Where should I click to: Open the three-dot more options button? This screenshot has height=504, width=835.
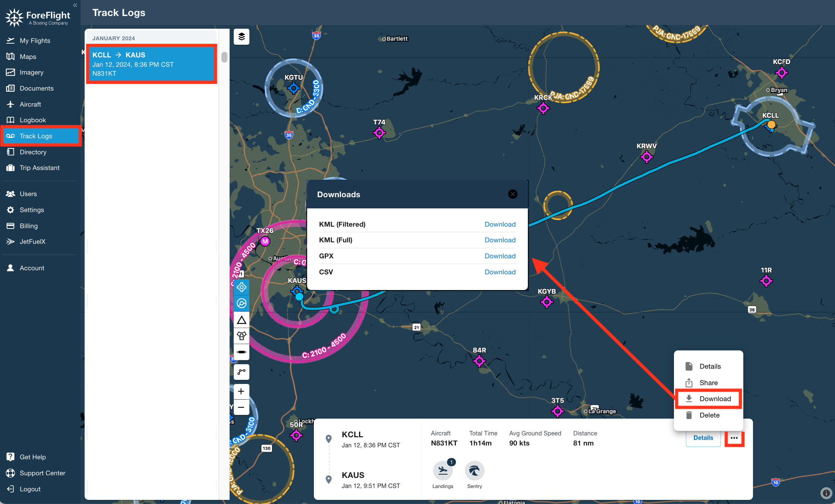[734, 438]
